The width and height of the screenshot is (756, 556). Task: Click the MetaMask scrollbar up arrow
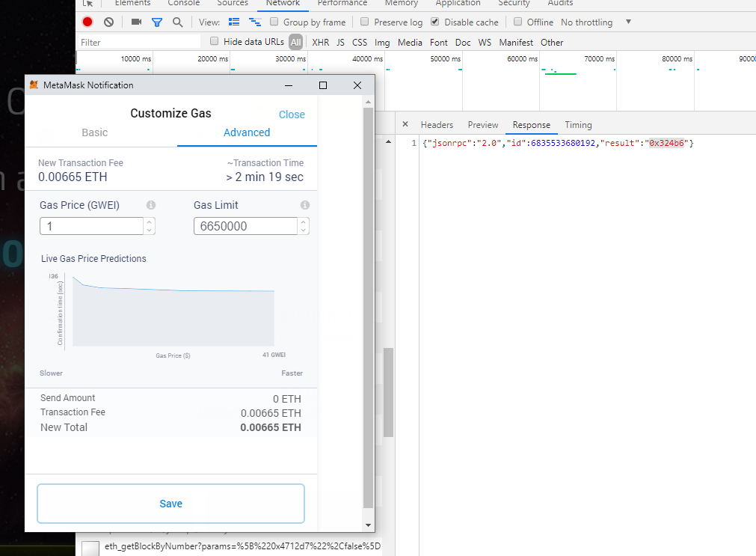click(x=369, y=102)
